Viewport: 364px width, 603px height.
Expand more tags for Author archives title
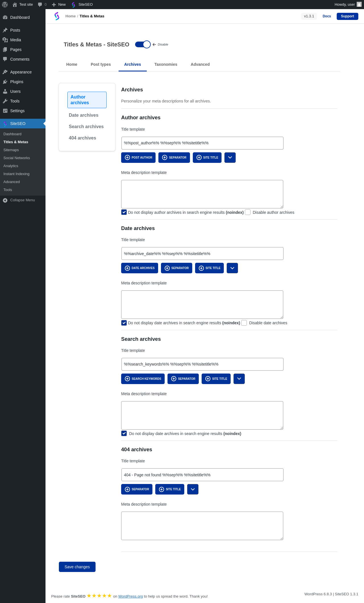230,157
